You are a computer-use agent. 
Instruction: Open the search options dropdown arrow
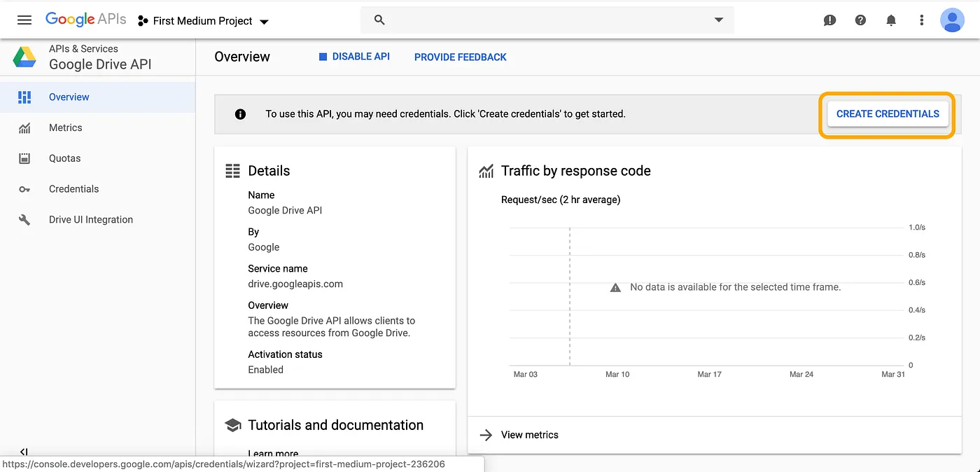coord(719,20)
